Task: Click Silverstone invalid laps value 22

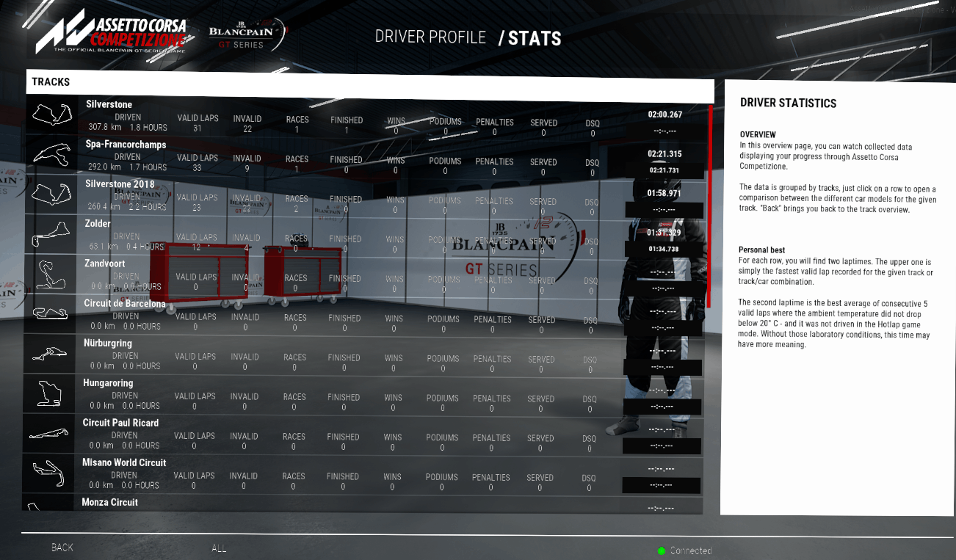Action: [x=247, y=129]
